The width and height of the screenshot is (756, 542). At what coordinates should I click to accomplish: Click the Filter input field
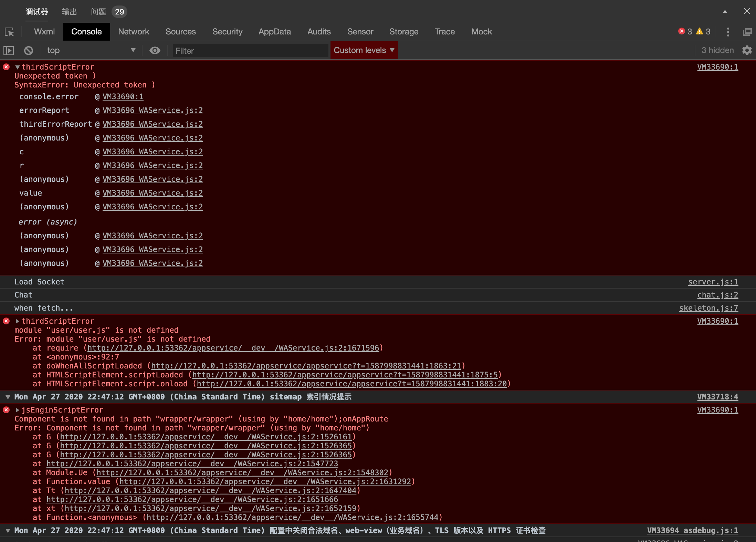250,51
